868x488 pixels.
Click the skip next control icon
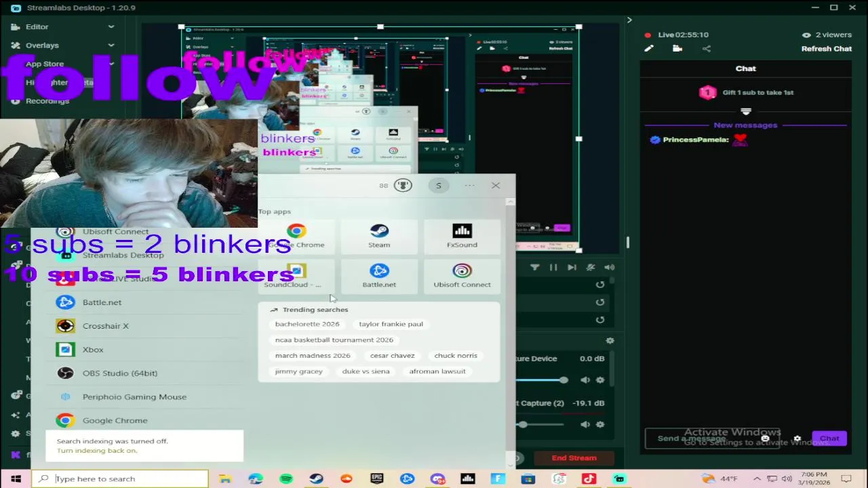click(x=572, y=267)
